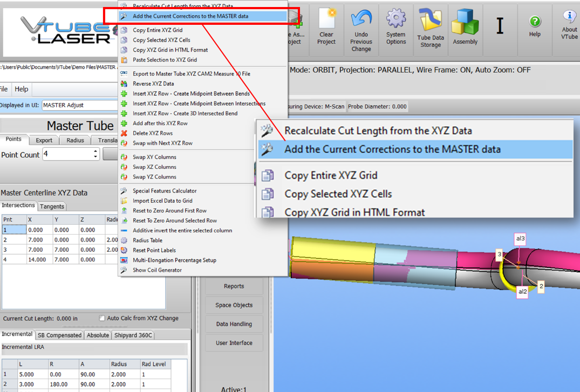Click the Space Objects button
580x392 pixels.
coord(234,305)
